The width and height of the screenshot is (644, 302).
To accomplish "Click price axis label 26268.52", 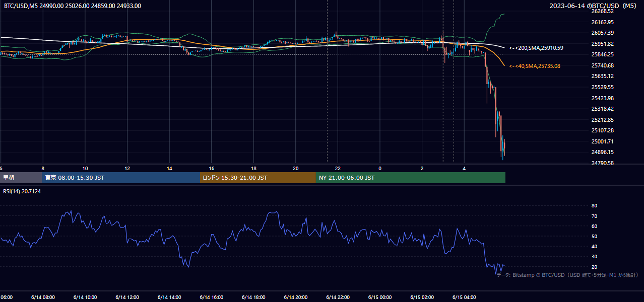I will (602, 11).
